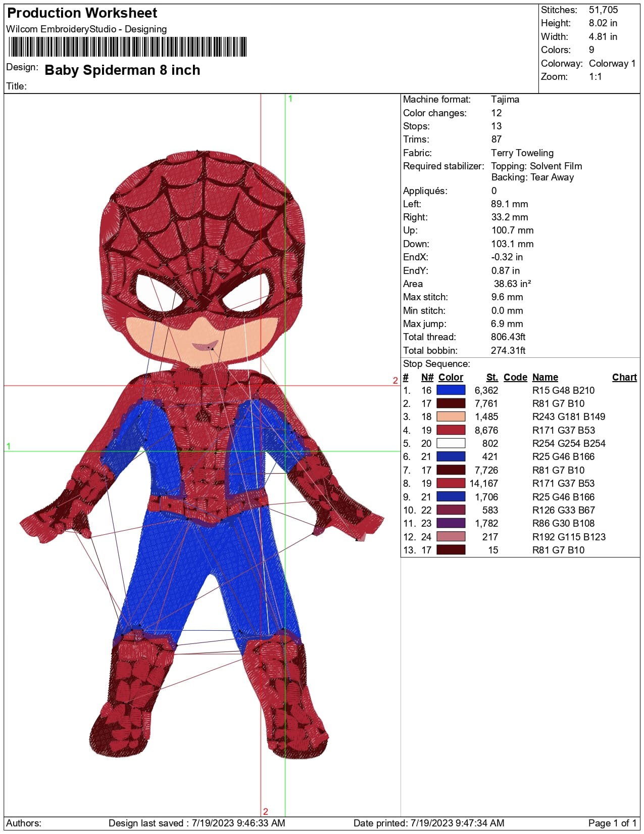
Task: Click the N# column header
Action: (x=427, y=377)
